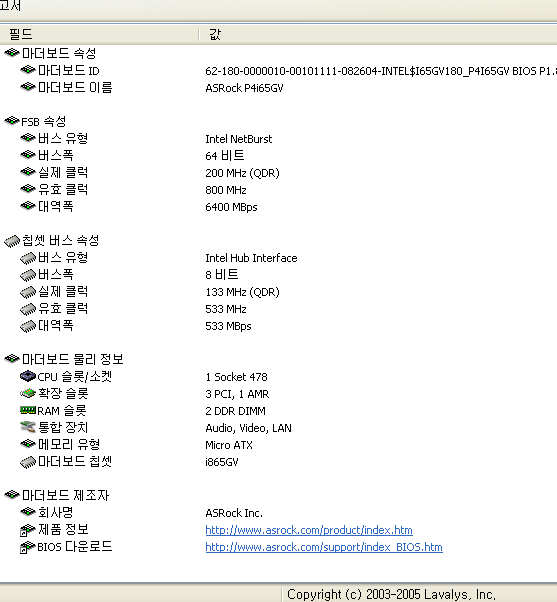Select the 마더보드 제조자 group icon

pos(12,495)
